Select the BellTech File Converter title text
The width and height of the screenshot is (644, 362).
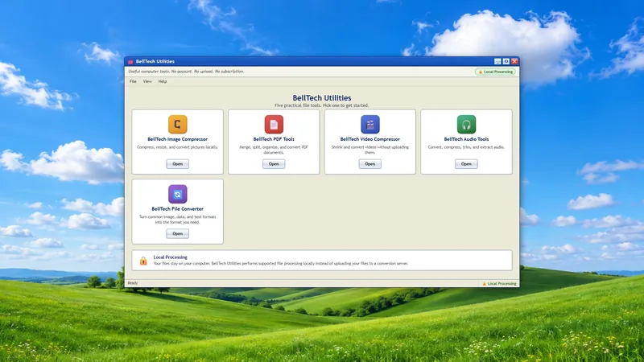point(177,209)
